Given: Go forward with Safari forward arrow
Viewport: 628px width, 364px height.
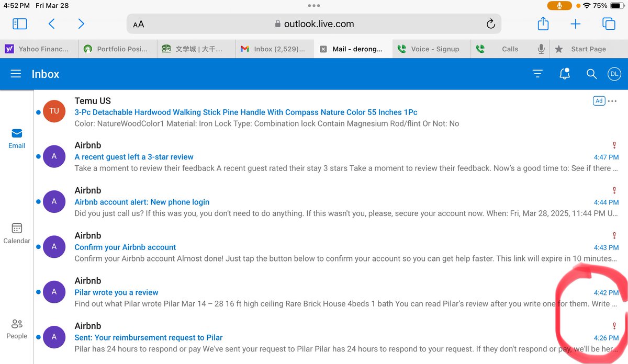Looking at the screenshot, I should pos(81,24).
